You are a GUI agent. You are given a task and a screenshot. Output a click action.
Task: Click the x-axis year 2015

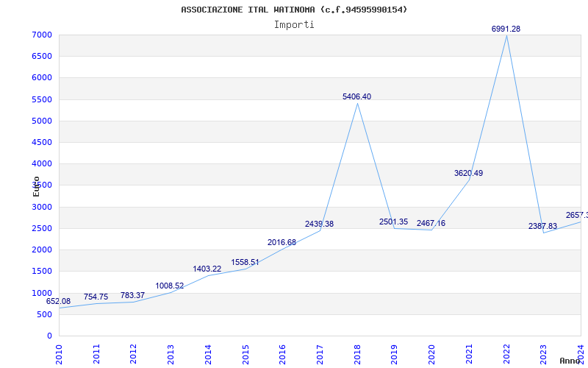pos(245,355)
